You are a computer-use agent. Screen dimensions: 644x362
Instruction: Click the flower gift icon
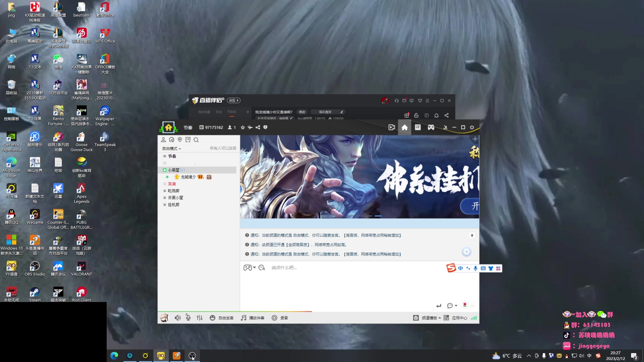coord(465,305)
